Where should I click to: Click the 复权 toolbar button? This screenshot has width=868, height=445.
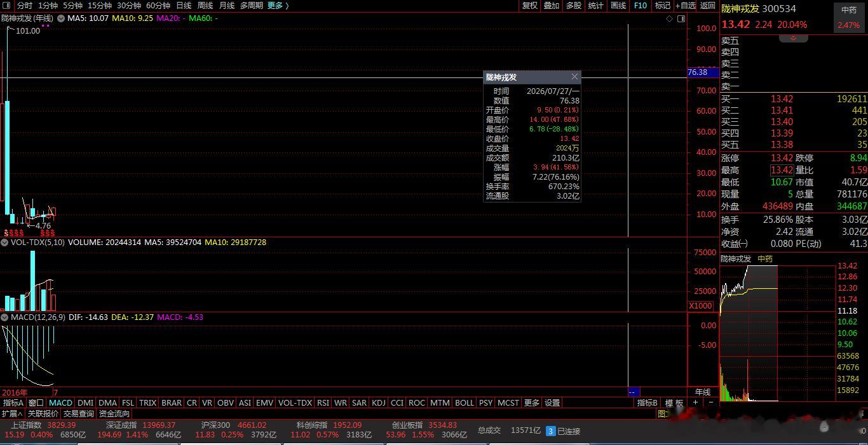(530, 6)
